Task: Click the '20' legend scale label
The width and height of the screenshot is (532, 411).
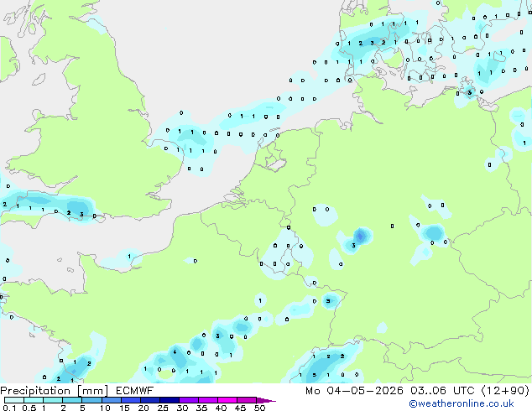Action: coord(143,408)
